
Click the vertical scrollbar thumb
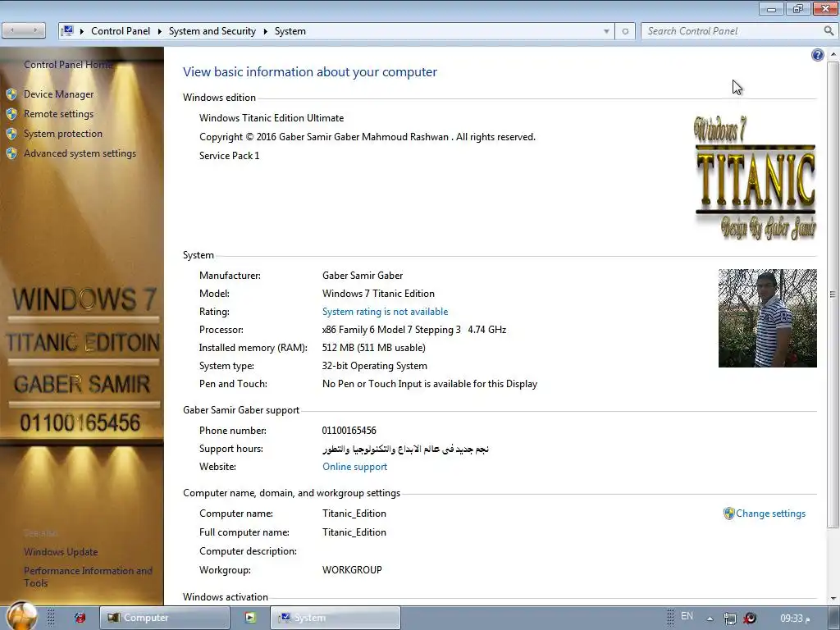(x=833, y=294)
